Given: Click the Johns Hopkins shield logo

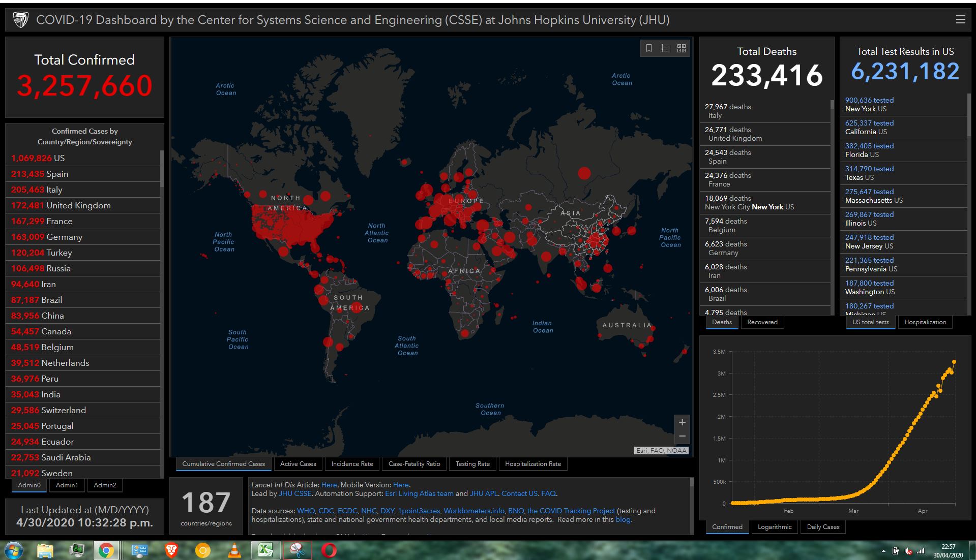Looking at the screenshot, I should click(20, 20).
